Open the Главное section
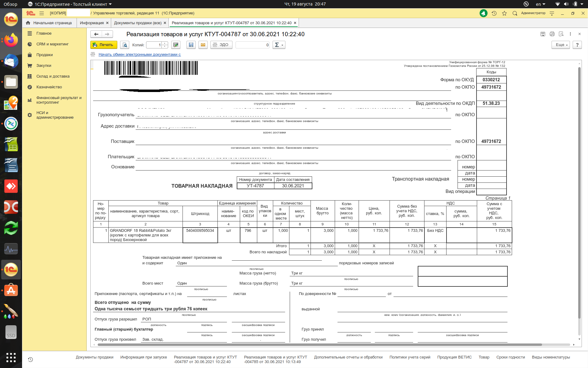The height and width of the screenshot is (368, 588). pos(44,33)
